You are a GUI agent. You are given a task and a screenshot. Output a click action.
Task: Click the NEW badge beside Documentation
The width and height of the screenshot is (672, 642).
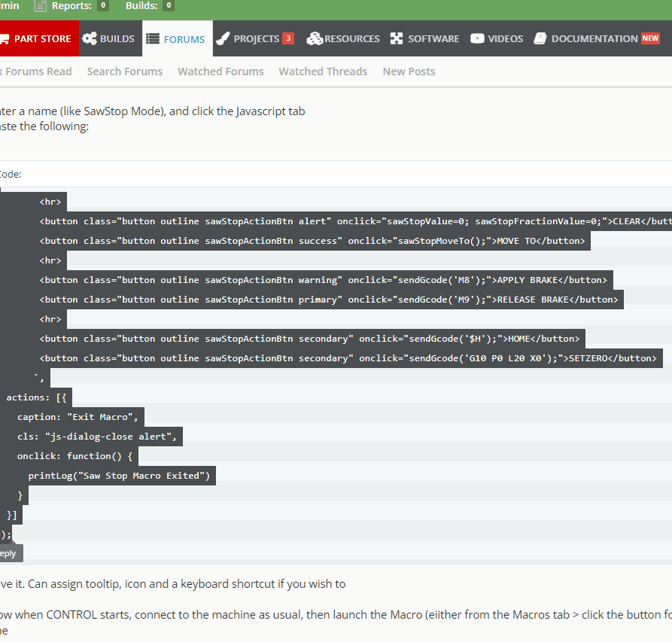pos(650,38)
